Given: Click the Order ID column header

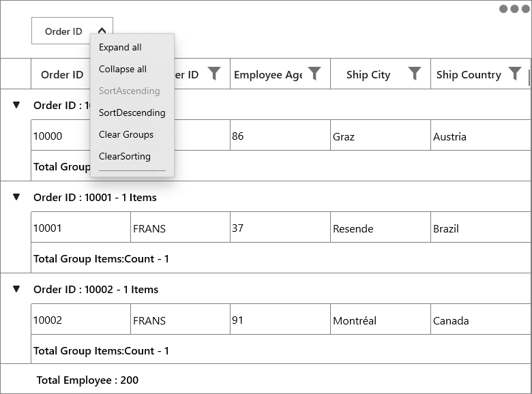Looking at the screenshot, I should [62, 74].
